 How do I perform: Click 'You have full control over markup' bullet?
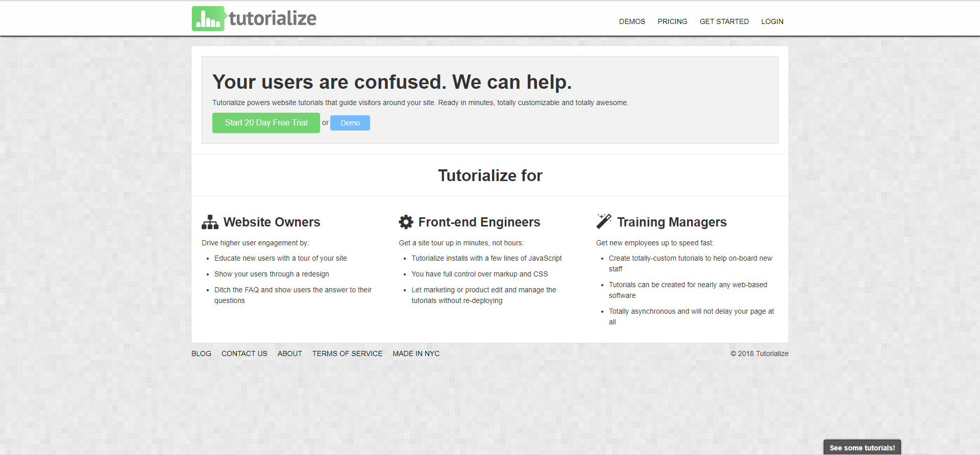(x=480, y=274)
